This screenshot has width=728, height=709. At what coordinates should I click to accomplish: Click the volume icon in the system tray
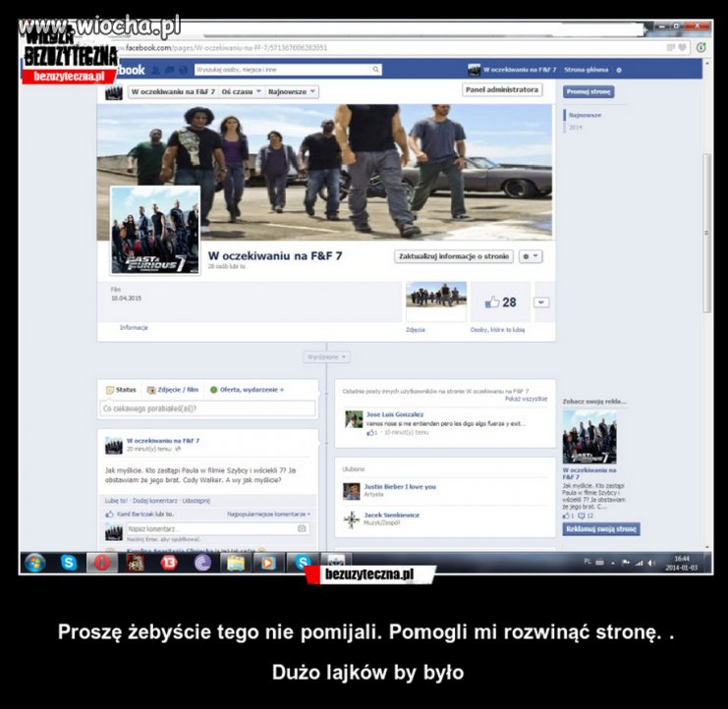pos(651,563)
